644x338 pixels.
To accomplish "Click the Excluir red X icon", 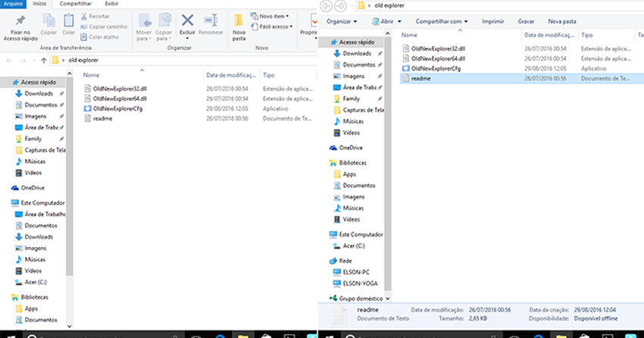I will tap(187, 20).
